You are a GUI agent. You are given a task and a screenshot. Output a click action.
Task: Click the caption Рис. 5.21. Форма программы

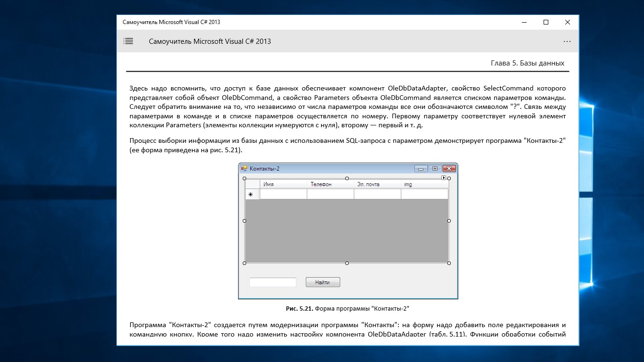(347, 309)
